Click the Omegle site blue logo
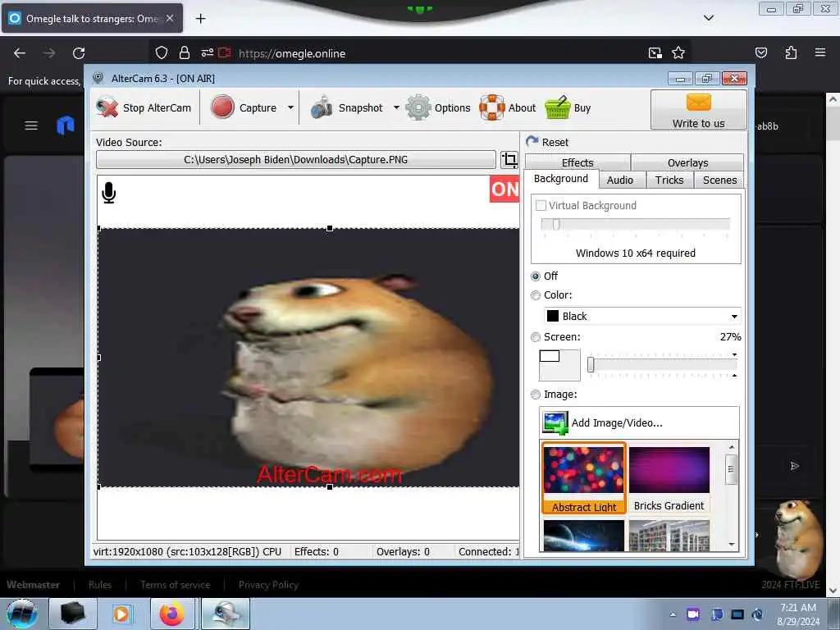This screenshot has height=630, width=840. [x=66, y=126]
